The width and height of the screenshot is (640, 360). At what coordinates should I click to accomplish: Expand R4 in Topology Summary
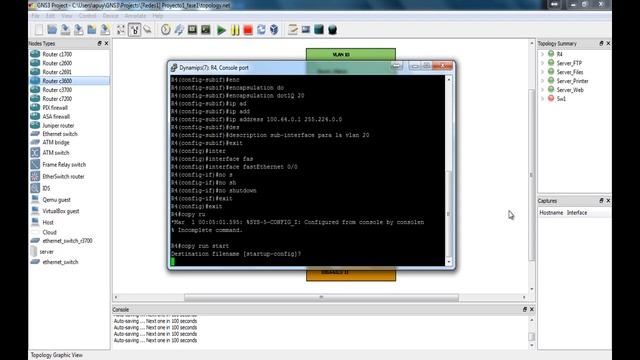[542, 54]
